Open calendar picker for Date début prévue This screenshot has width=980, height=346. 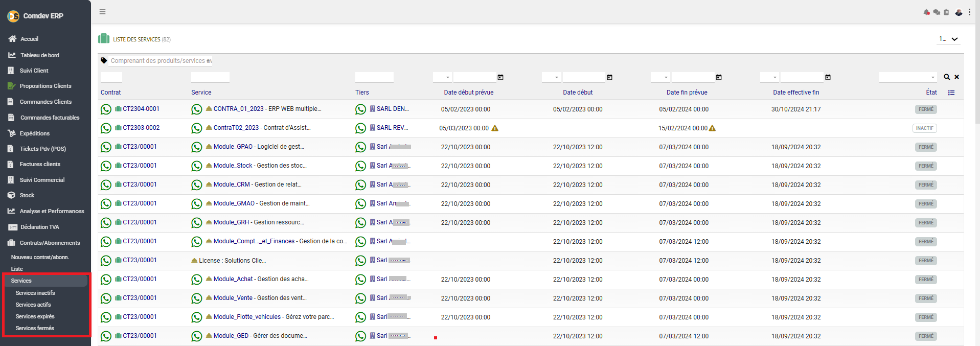click(500, 77)
